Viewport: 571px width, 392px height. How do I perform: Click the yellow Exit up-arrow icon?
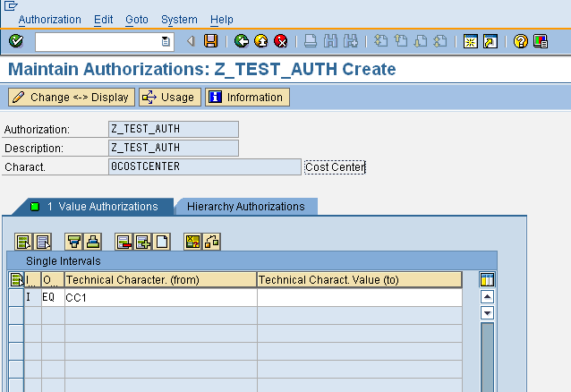[261, 41]
